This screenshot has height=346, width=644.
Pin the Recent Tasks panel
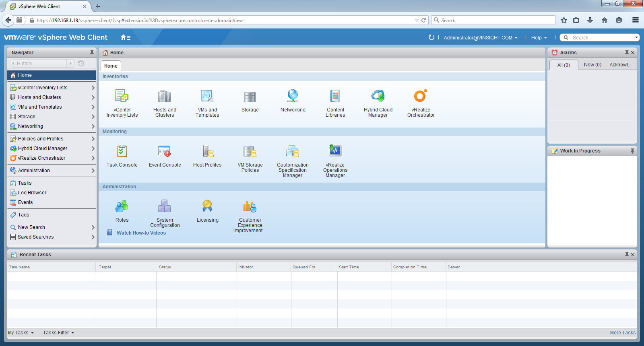pyautogui.click(x=627, y=255)
